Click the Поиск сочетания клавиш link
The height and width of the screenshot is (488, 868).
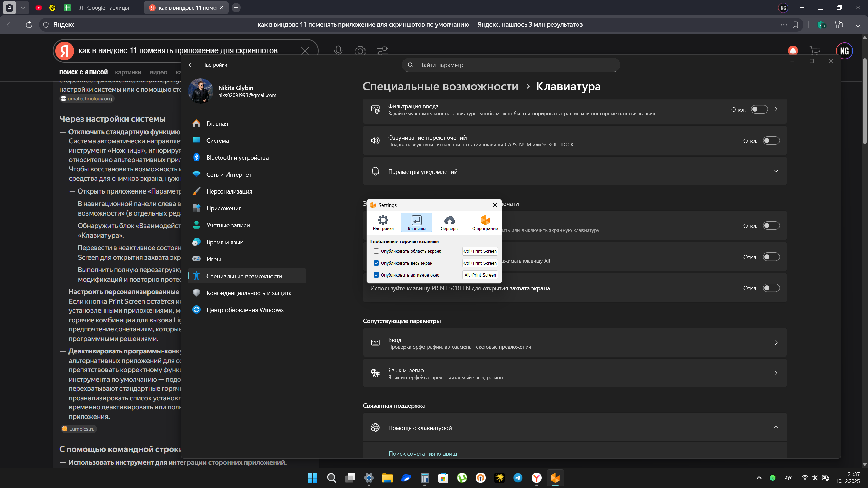(x=422, y=454)
